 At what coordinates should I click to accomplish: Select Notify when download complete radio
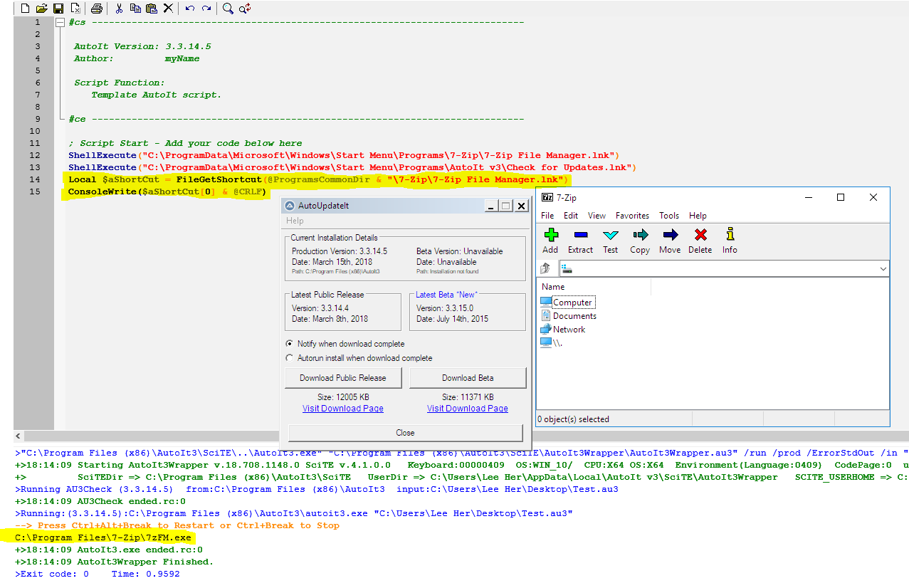click(289, 344)
